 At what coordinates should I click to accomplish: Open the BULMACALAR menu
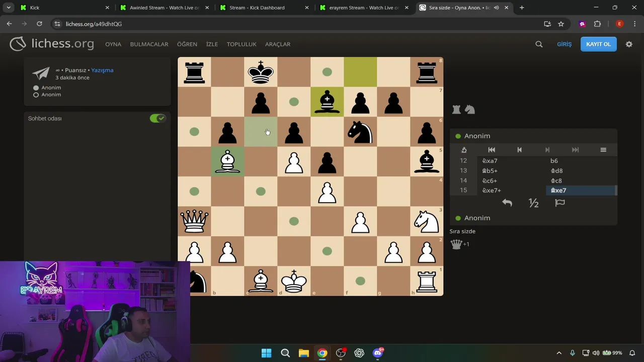pyautogui.click(x=149, y=44)
